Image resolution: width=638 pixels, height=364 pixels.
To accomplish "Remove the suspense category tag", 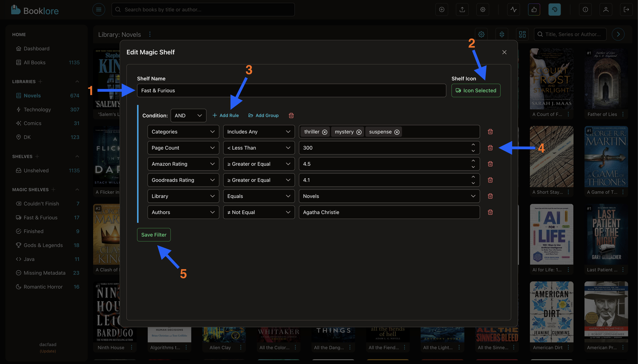I will tap(397, 132).
